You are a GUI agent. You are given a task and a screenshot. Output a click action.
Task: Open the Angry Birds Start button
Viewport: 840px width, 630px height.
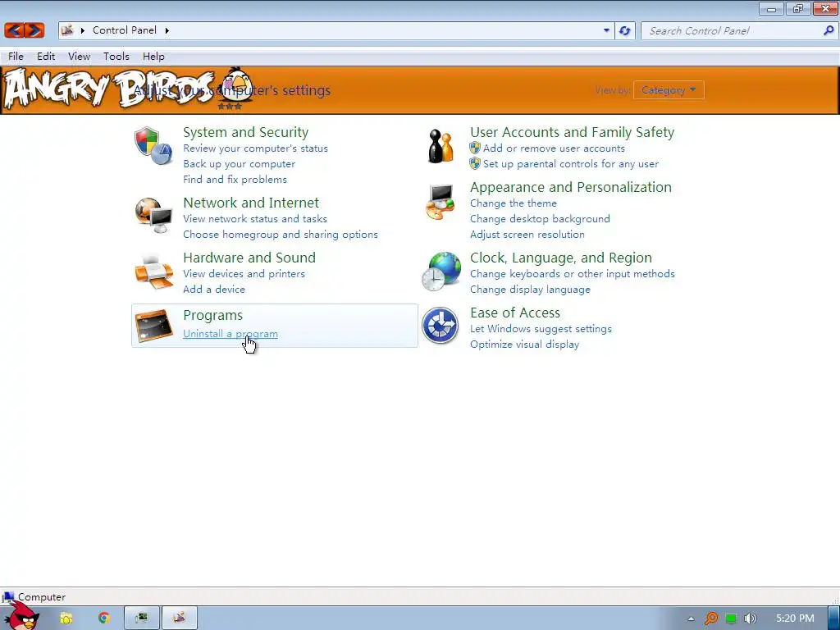(21, 616)
